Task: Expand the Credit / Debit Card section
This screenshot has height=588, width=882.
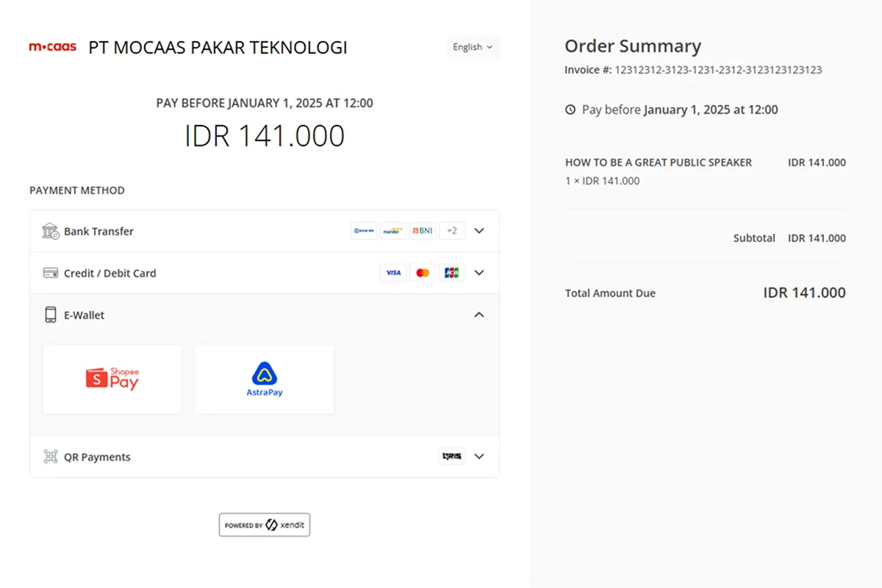Action: tap(479, 272)
